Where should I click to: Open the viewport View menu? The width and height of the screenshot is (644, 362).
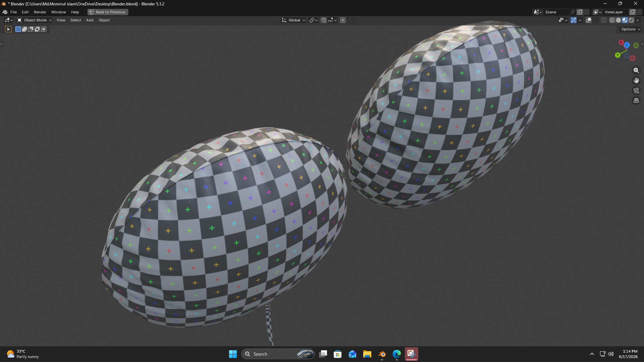tap(61, 20)
